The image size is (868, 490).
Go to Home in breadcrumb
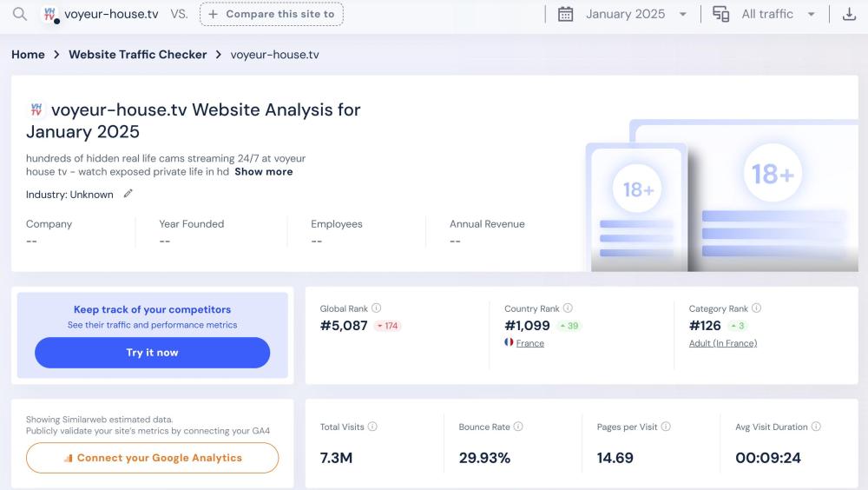tap(28, 54)
